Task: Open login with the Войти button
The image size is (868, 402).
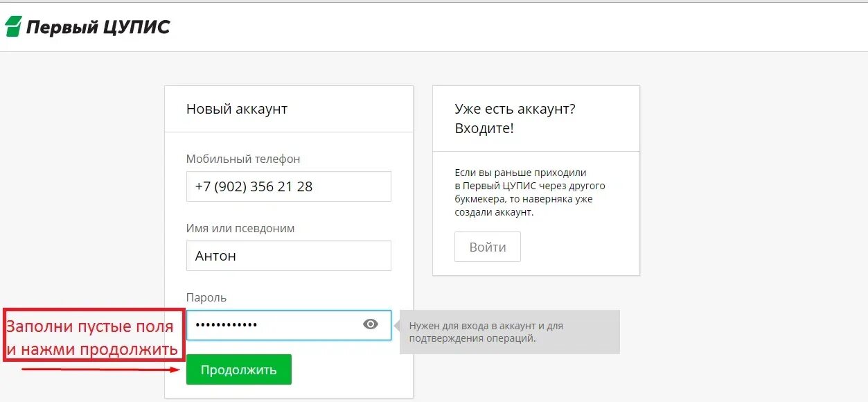Action: pyautogui.click(x=487, y=247)
